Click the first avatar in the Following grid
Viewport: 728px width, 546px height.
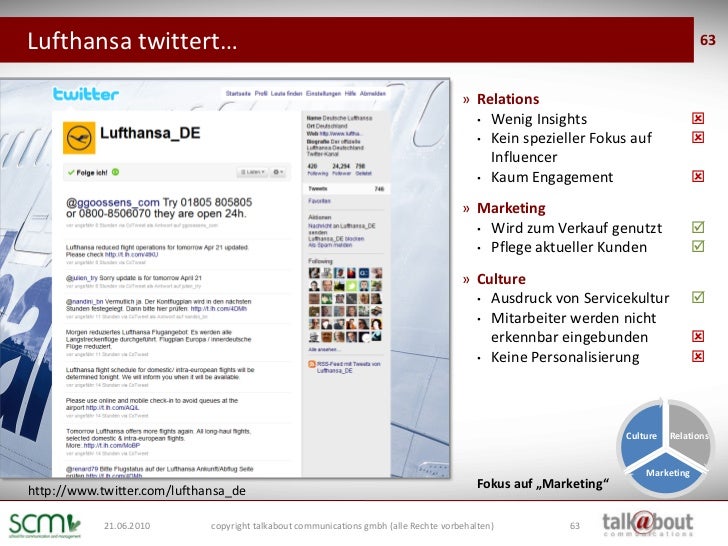click(x=314, y=273)
